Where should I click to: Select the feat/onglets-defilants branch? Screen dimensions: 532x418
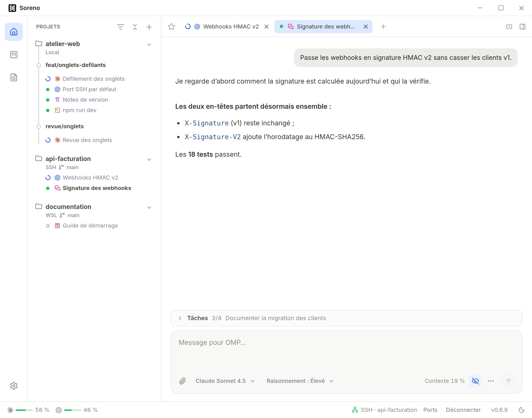pyautogui.click(x=75, y=65)
